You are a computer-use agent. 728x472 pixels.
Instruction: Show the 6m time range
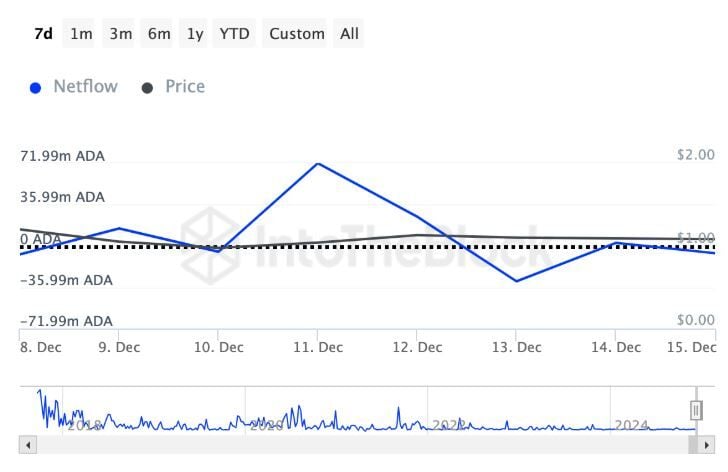[159, 33]
